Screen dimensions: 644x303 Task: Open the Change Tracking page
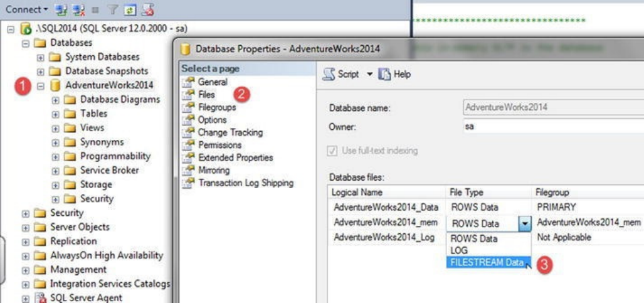[x=230, y=132]
